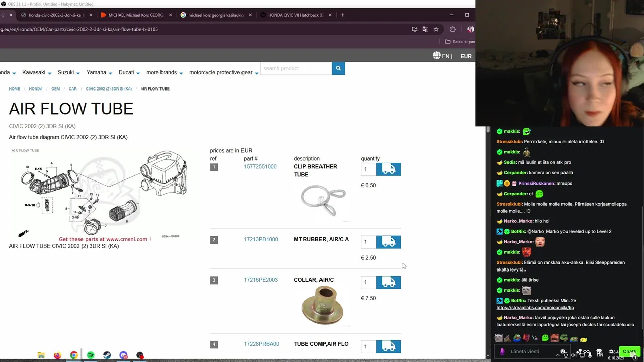Viewport: 644px width, 362px height.
Task: Close the honda-civic-2002 tab
Action: pyautogui.click(x=91, y=15)
